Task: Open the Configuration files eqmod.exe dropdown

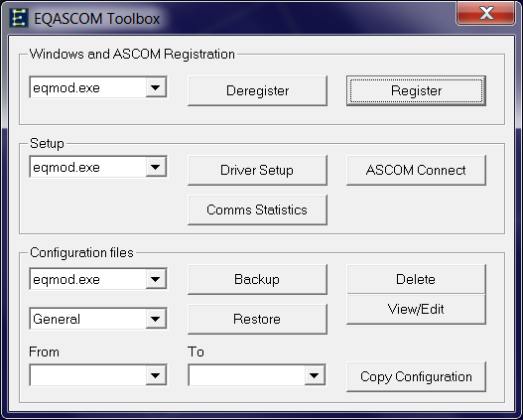Action: 98,279
